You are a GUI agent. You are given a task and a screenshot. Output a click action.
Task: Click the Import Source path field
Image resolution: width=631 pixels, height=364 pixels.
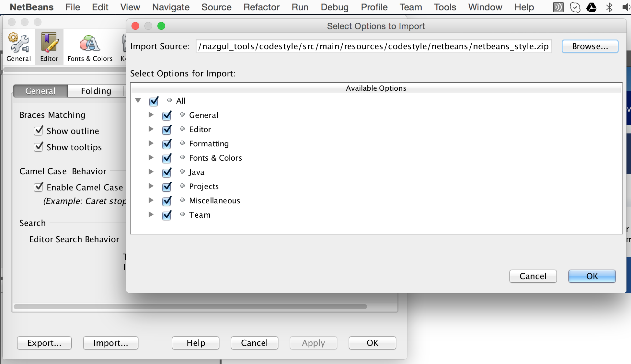coord(373,46)
